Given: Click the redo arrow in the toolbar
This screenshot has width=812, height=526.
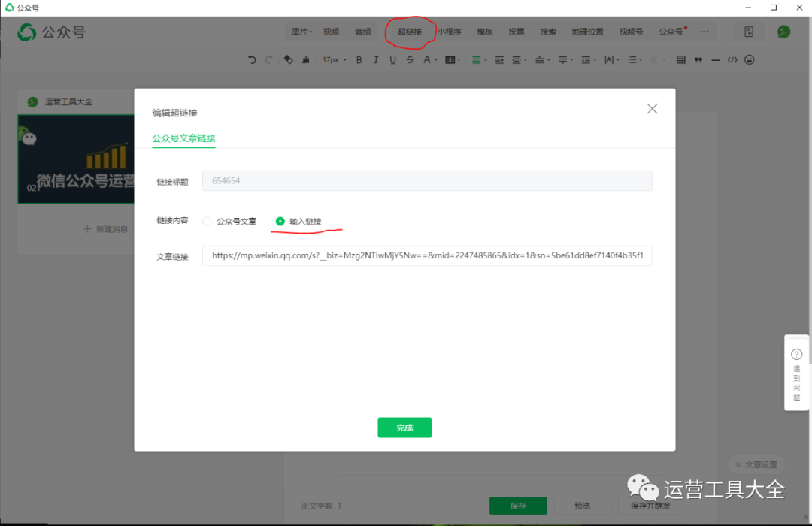Looking at the screenshot, I should (x=268, y=60).
